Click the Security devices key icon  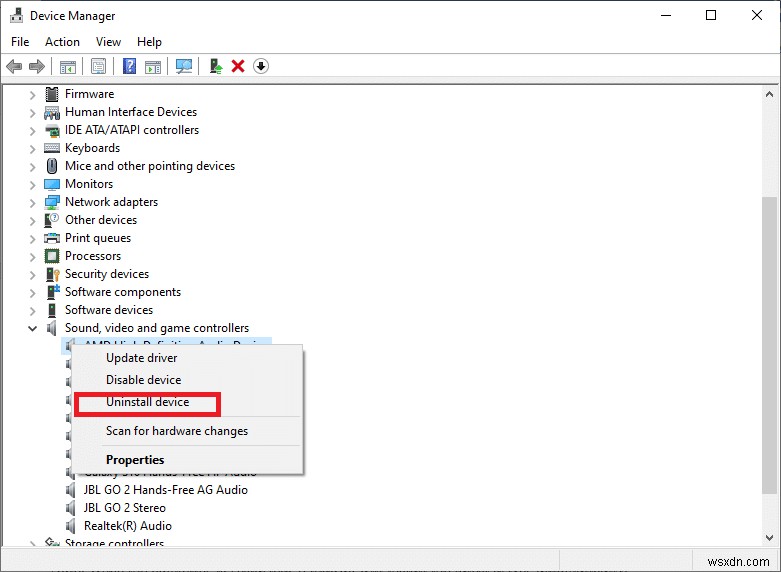point(52,274)
